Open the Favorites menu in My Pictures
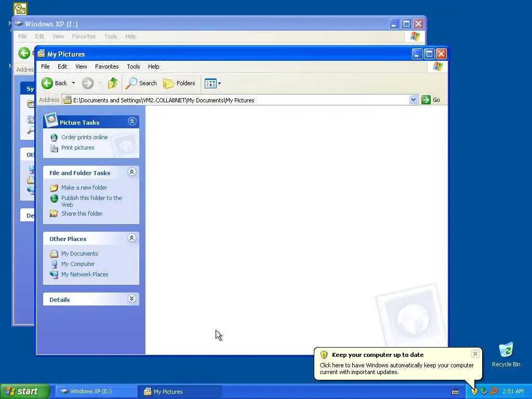 [107, 66]
